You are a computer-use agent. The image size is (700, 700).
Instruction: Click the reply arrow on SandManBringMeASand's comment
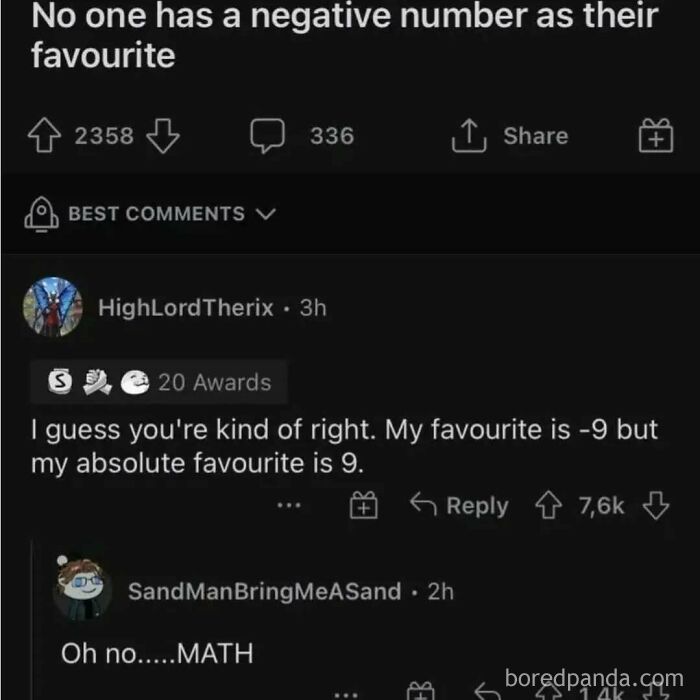[486, 690]
